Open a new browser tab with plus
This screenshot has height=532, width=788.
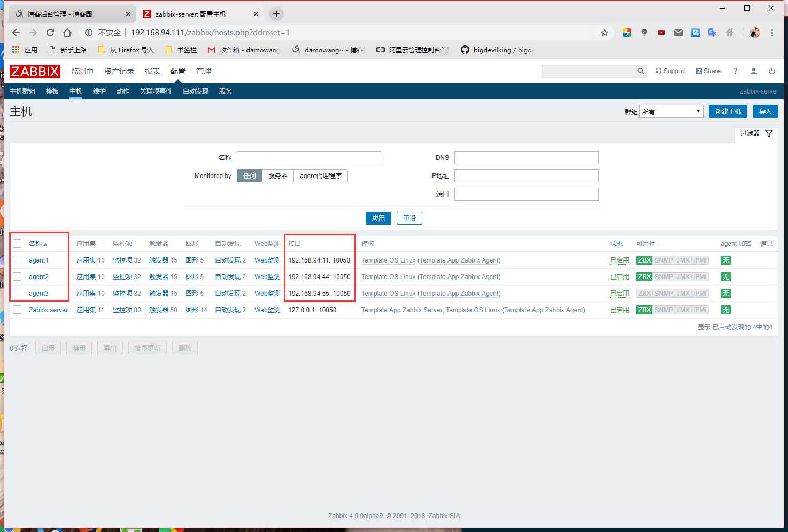[x=276, y=14]
